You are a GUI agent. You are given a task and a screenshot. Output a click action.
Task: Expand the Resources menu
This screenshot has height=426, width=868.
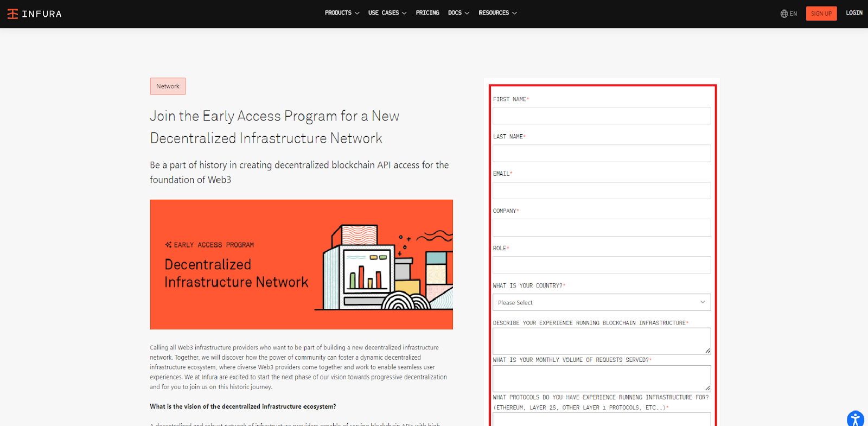(497, 13)
